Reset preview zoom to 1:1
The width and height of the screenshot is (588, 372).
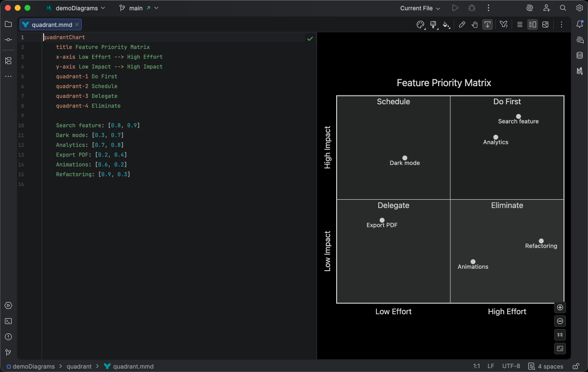[x=561, y=335]
